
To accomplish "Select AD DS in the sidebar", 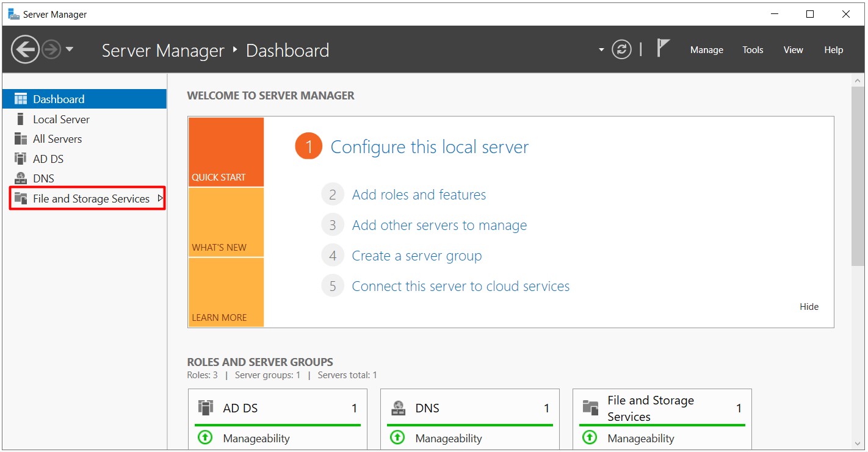I will click(84, 159).
